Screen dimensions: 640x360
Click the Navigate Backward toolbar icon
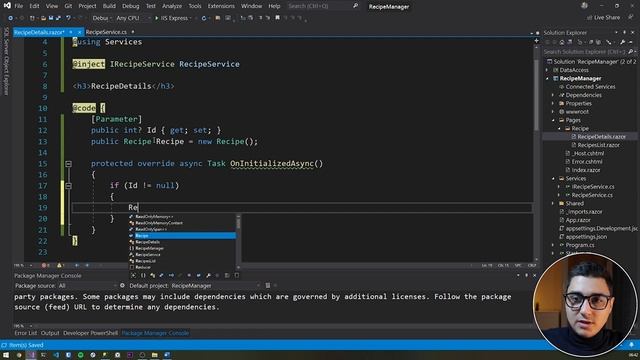pyautogui.click(x=11, y=18)
